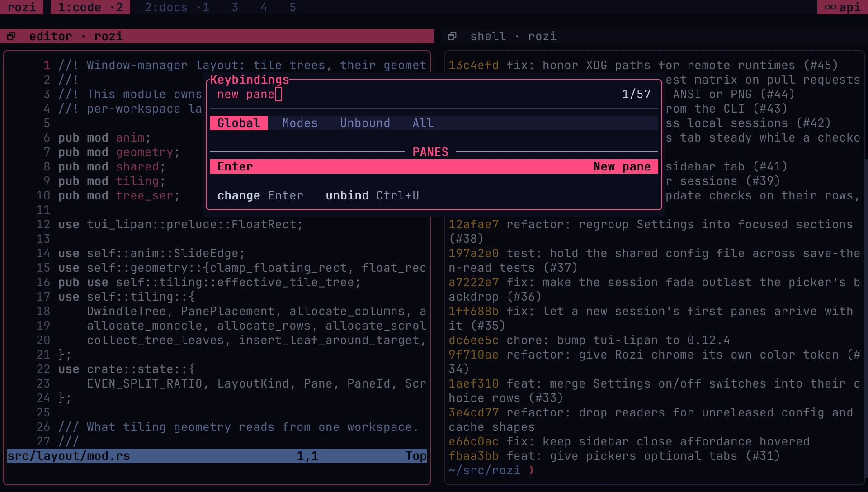Viewport: 868px width, 492px height.
Task: Click the 1/57 result counter
Action: [636, 94]
